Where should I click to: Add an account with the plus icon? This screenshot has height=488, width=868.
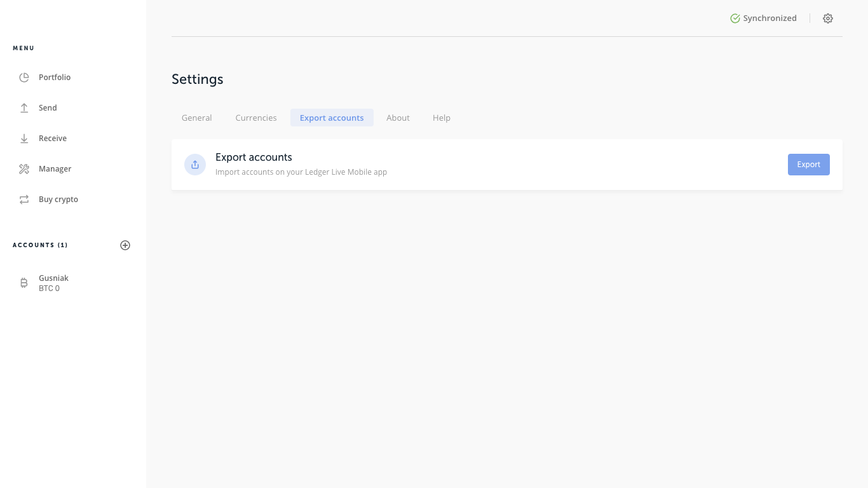click(125, 245)
